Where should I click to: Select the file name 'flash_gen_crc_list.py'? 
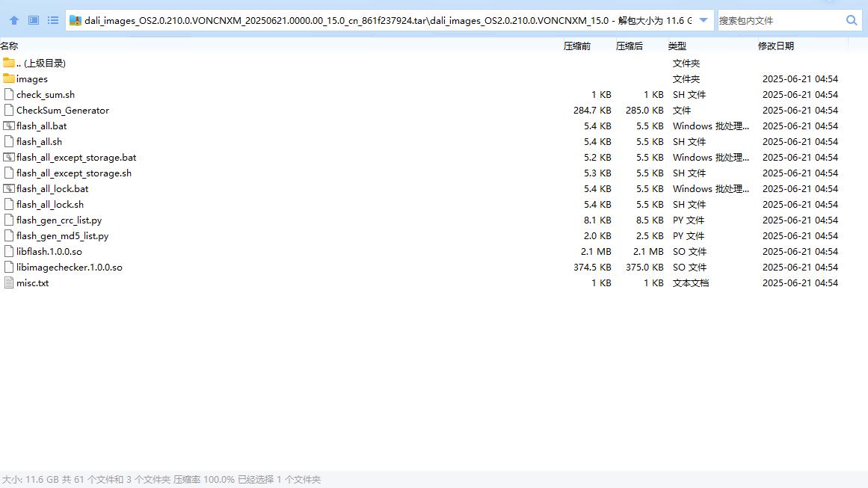(x=59, y=220)
